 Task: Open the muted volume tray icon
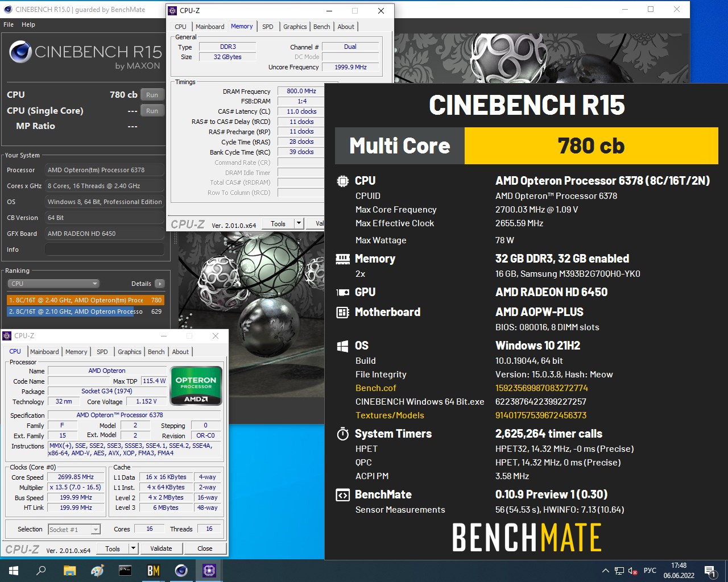coord(632,571)
